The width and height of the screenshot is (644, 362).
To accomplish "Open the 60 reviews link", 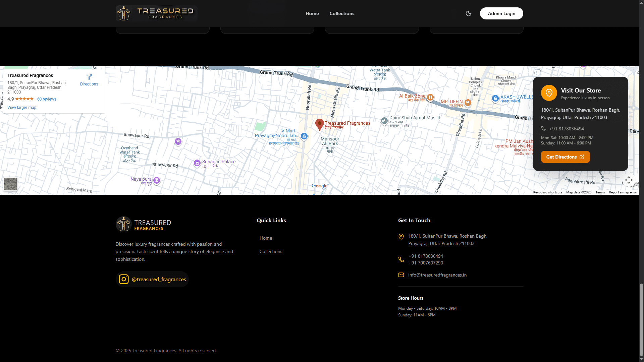I will 47,99.
